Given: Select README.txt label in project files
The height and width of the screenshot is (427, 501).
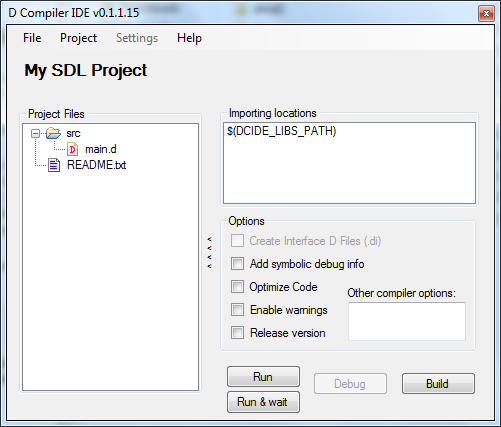Looking at the screenshot, I should click(x=97, y=165).
